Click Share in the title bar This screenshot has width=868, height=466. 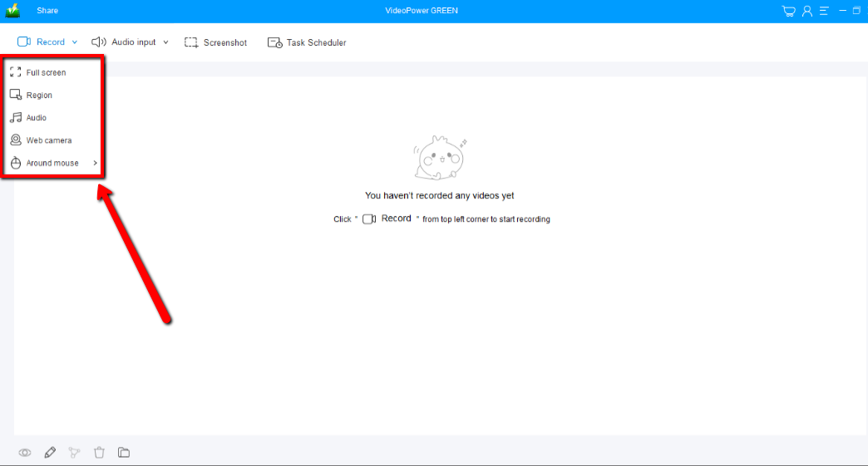[47, 11]
